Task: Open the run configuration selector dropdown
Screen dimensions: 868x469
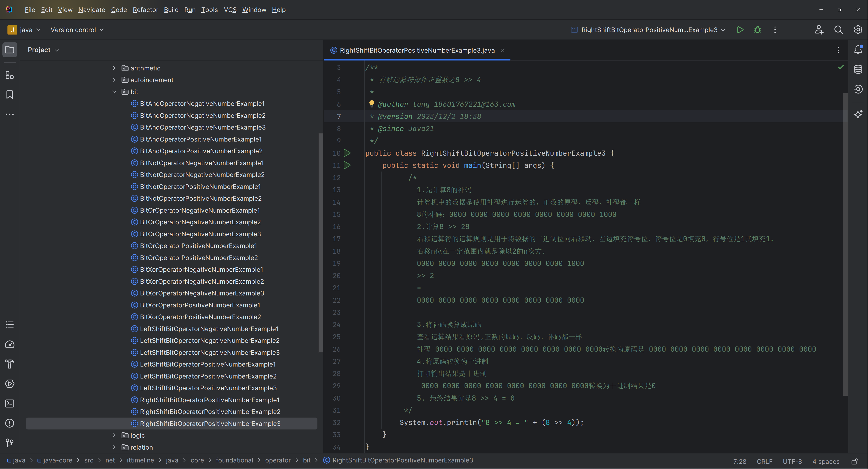Action: pos(648,30)
